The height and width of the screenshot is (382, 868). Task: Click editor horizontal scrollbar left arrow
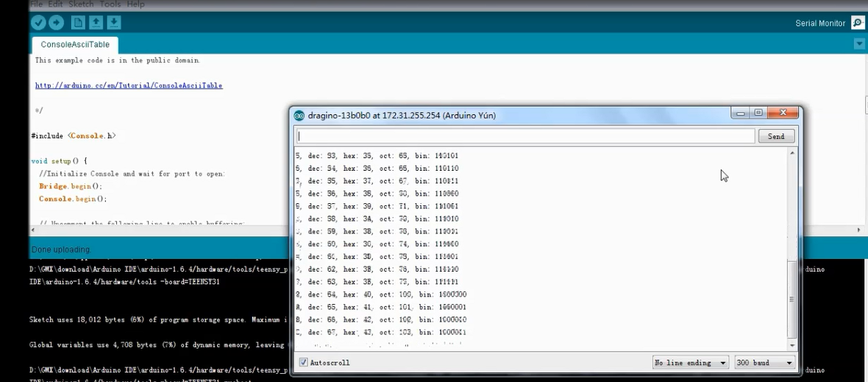coord(34,229)
